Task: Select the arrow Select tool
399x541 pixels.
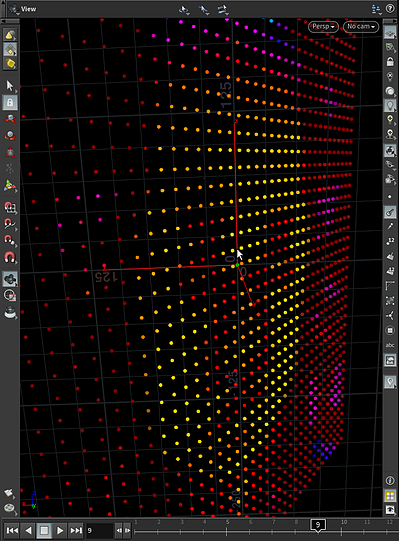Action: pos(10,86)
